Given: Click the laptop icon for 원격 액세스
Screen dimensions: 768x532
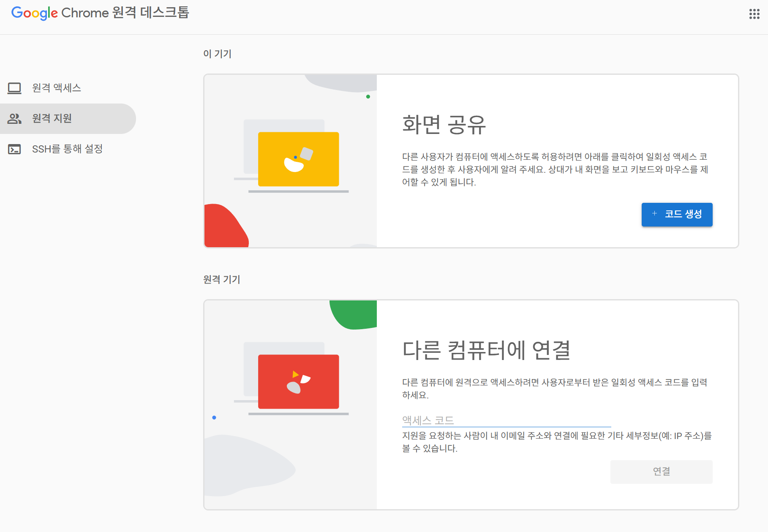Looking at the screenshot, I should point(14,88).
